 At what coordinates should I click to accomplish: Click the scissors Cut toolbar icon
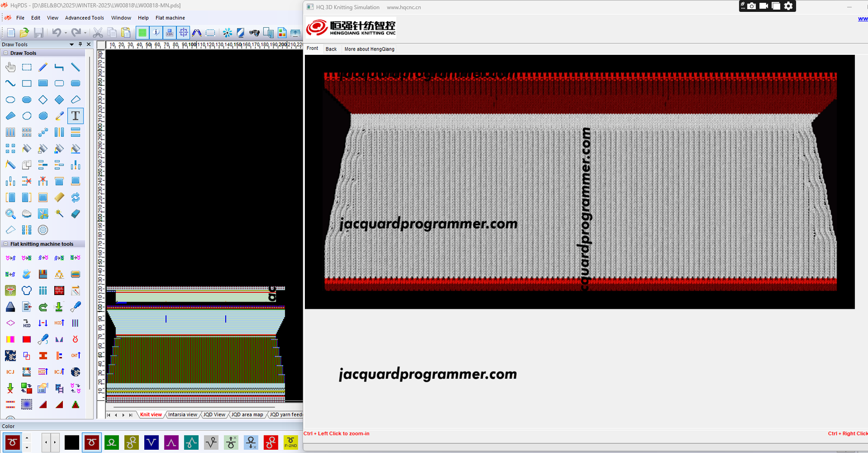click(98, 33)
